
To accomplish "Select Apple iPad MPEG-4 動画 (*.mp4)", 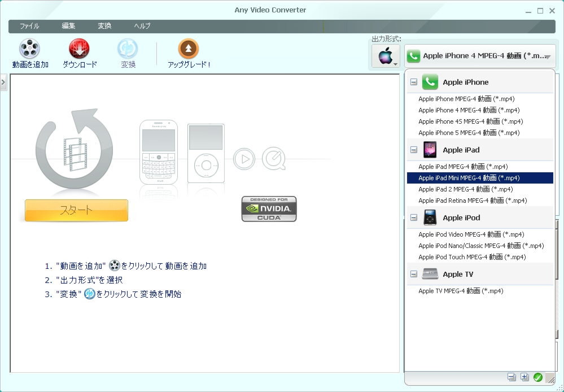I will pos(480,167).
